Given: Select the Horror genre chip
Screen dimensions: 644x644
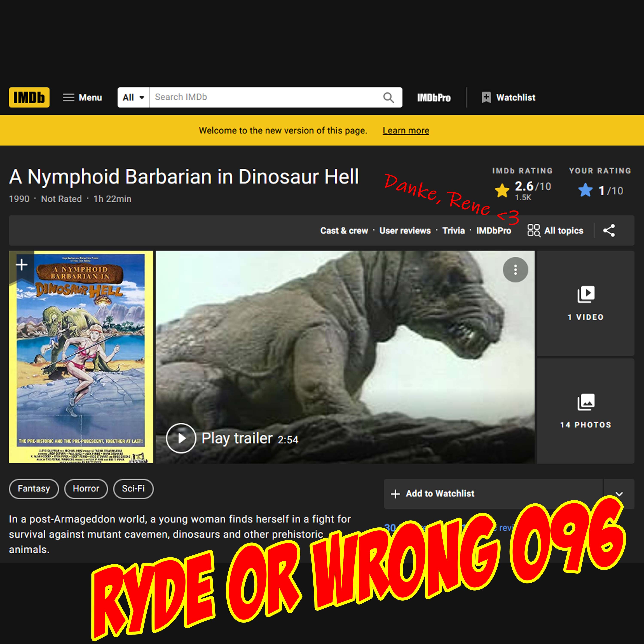Looking at the screenshot, I should click(86, 489).
